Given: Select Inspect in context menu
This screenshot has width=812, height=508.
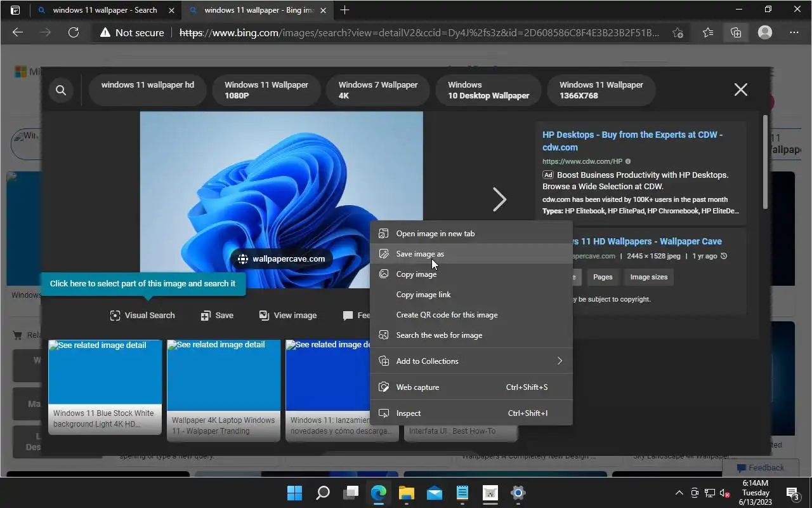Looking at the screenshot, I should click(471, 413).
